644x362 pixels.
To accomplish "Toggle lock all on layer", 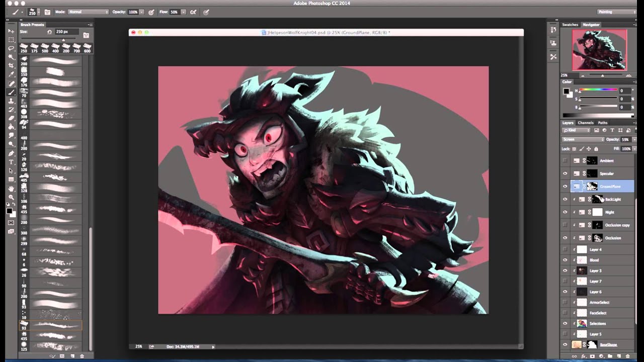I will click(x=596, y=149).
